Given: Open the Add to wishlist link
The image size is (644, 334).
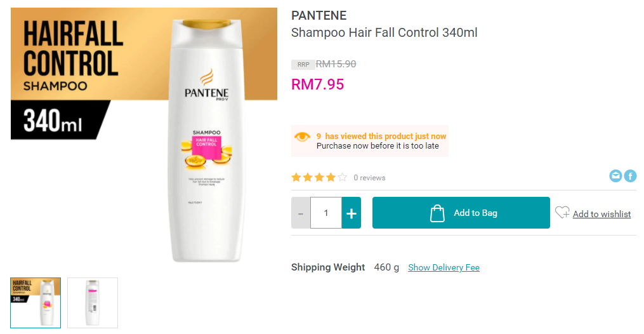Looking at the screenshot, I should [601, 214].
